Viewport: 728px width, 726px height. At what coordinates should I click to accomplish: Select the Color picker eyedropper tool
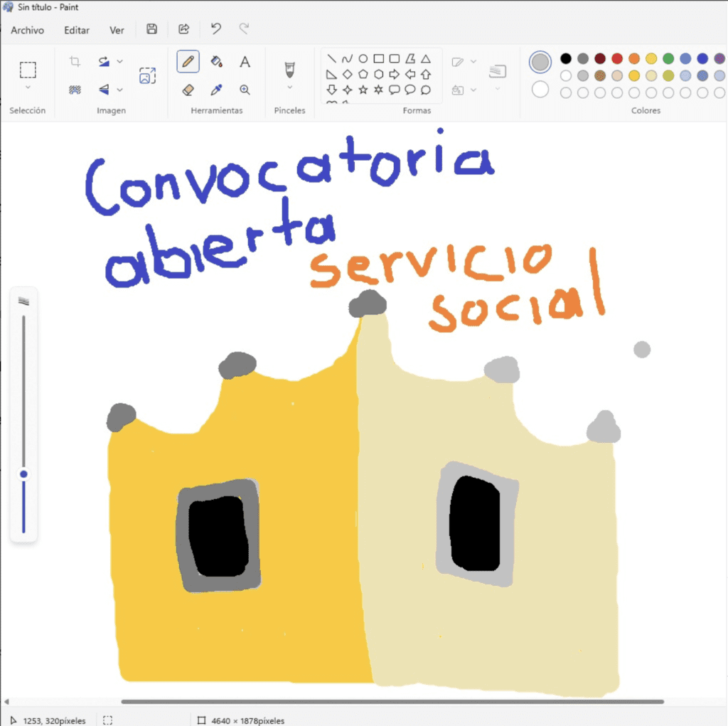[x=216, y=90]
